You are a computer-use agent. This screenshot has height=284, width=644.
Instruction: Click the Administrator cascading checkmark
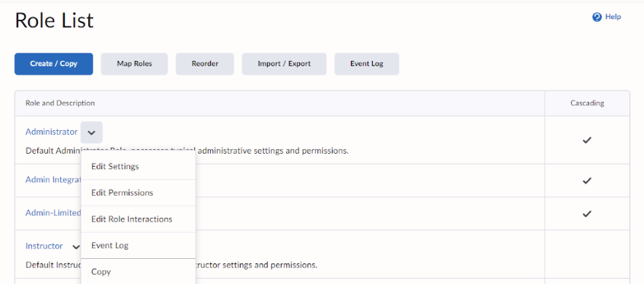tap(587, 140)
